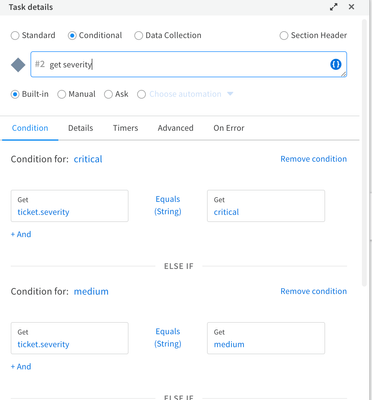Add an And clause to medium condition
The height and width of the screenshot is (400, 372).
[x=21, y=367]
